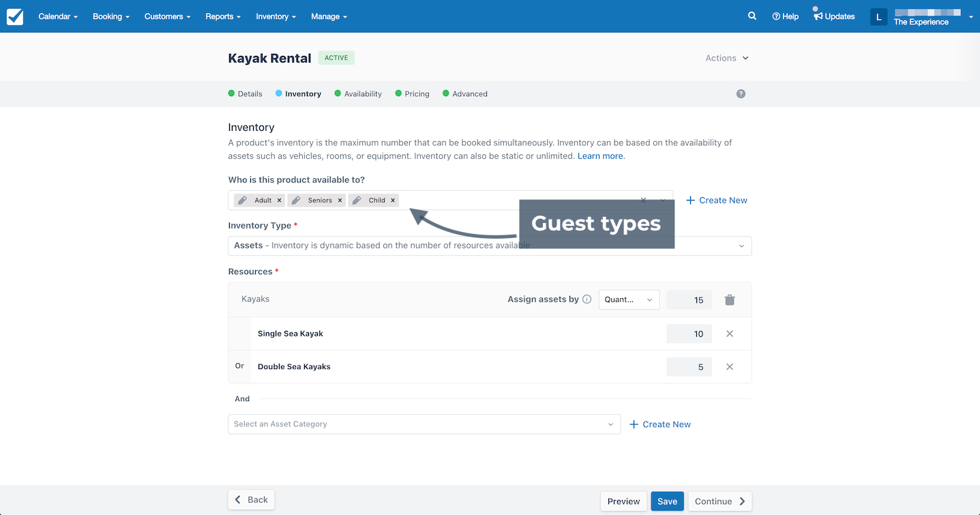The width and height of the screenshot is (980, 515).
Task: Switch to the Pricing step
Action: (412, 94)
